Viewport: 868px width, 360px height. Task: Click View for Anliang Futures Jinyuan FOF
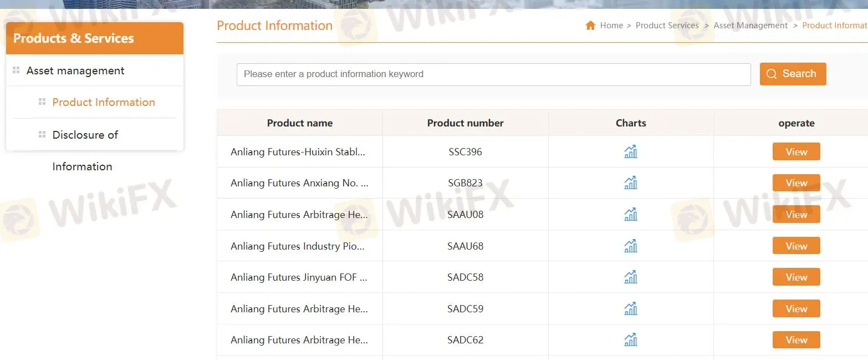796,277
